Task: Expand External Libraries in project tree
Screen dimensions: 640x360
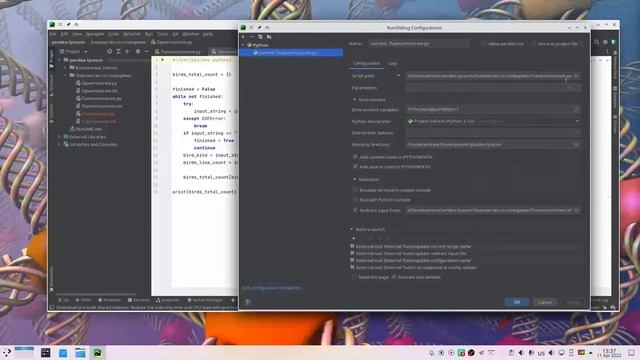Action: 60,137
